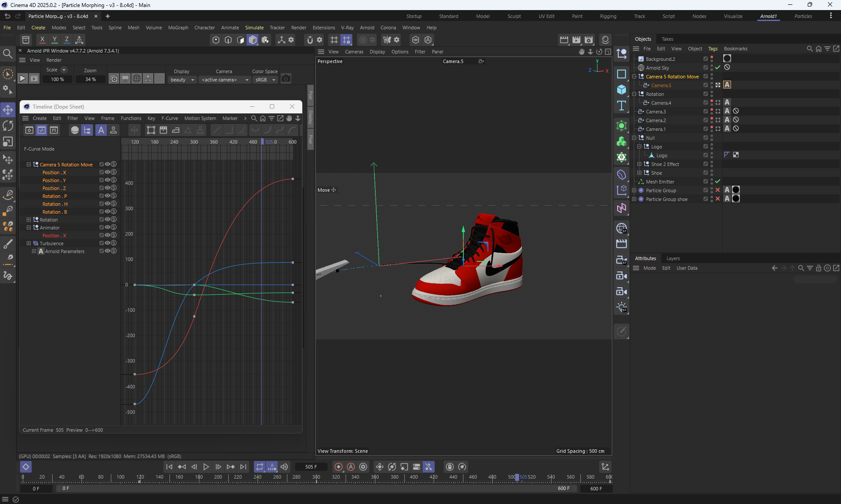Open the MoGraph menu

click(x=178, y=28)
